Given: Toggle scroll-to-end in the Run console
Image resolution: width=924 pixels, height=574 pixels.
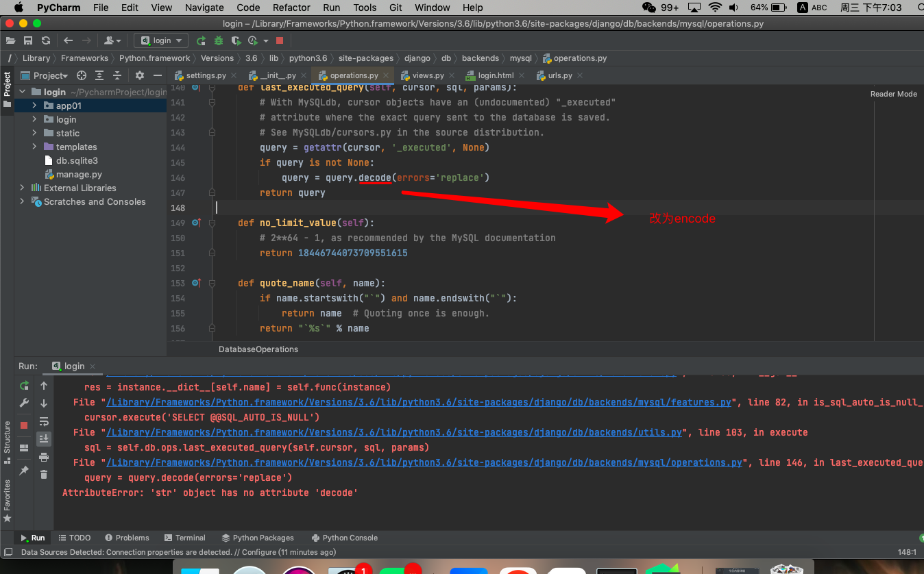Looking at the screenshot, I should click(x=44, y=439).
